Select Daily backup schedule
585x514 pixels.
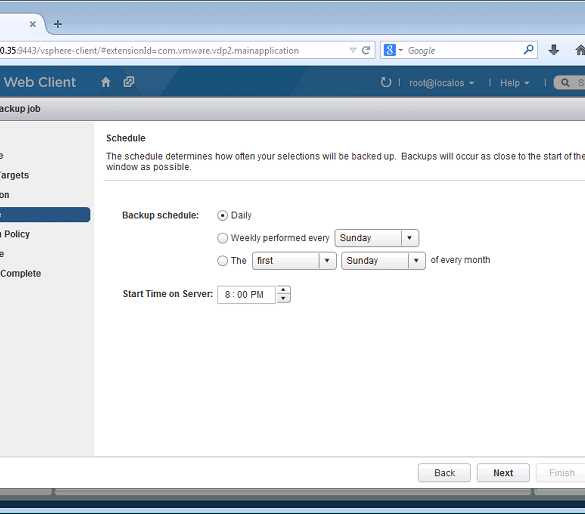[x=222, y=216]
